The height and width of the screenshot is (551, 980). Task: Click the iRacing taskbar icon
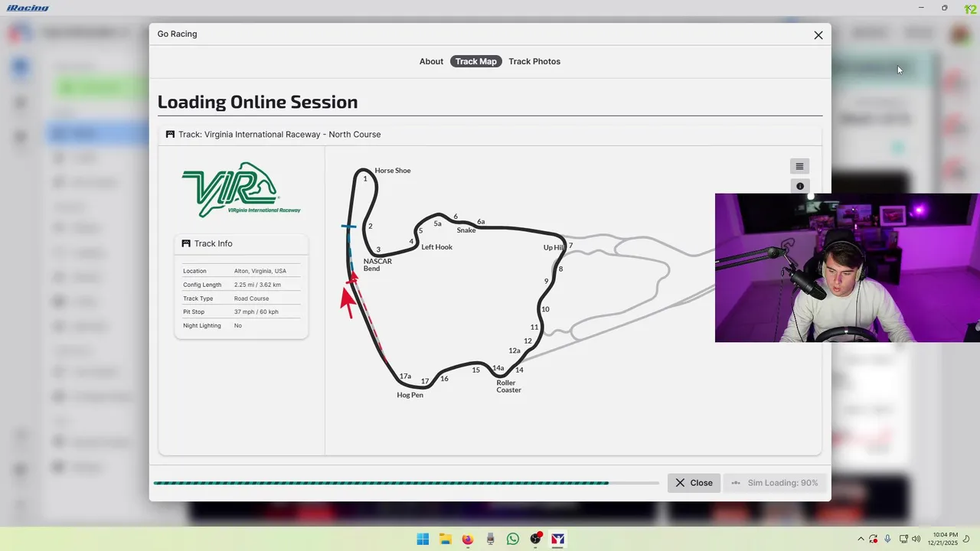(558, 539)
